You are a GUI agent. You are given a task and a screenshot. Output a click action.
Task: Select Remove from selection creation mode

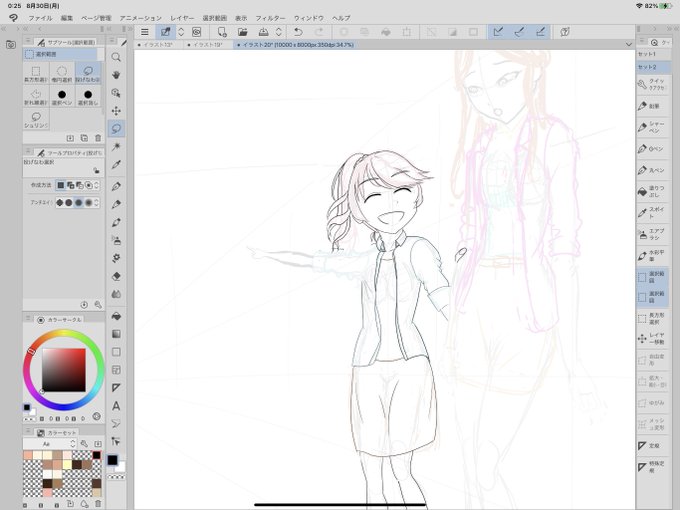click(x=80, y=185)
